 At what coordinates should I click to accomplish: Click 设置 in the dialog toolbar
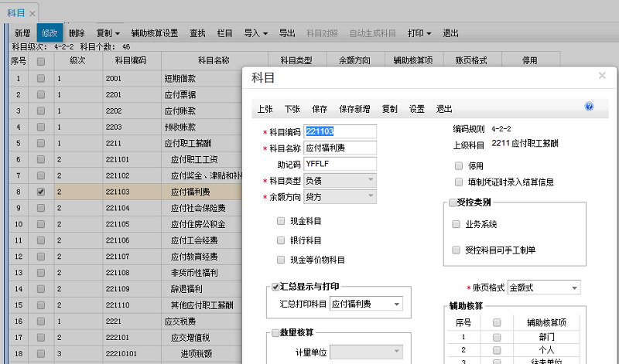point(416,109)
